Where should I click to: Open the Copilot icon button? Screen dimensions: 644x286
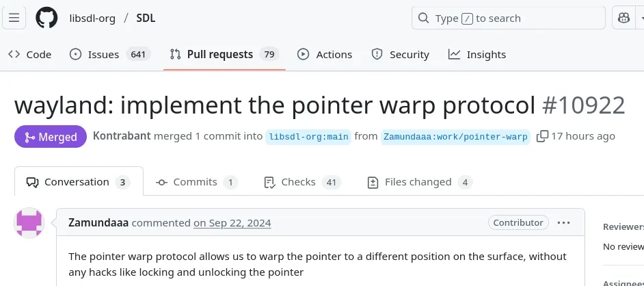click(x=624, y=18)
